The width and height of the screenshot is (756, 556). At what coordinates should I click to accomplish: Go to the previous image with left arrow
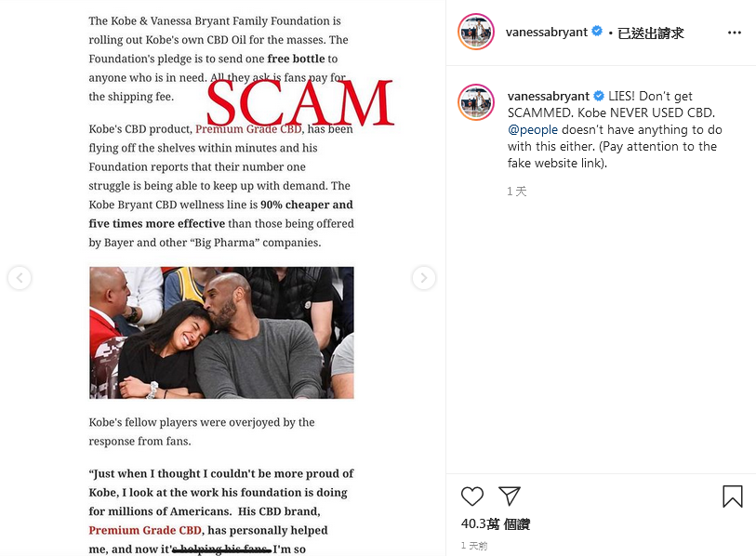coord(20,278)
